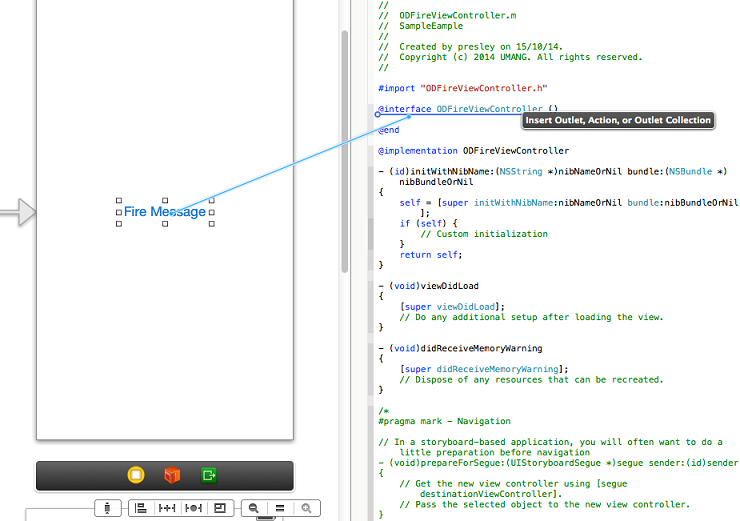Open the Align constraints menu
740x521 pixels.
pos(141,508)
